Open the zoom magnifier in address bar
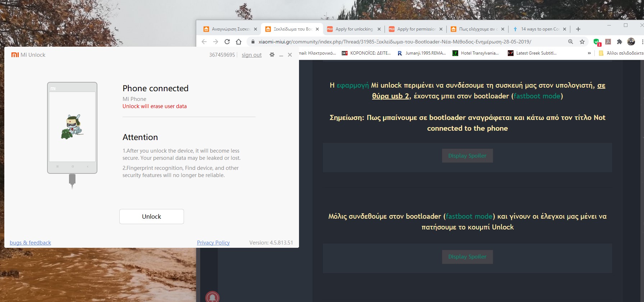The image size is (644, 302). [x=571, y=42]
